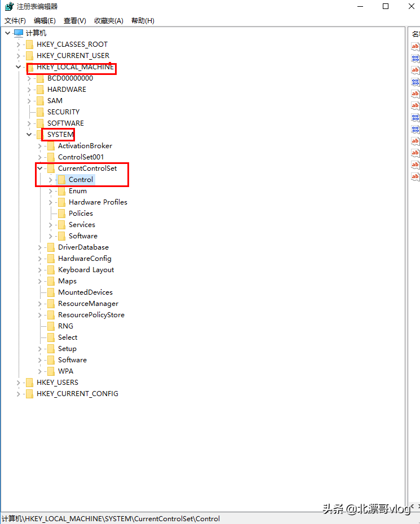Click the ActivationBroker folder icon
This screenshot has width=420, height=524.
(x=51, y=146)
